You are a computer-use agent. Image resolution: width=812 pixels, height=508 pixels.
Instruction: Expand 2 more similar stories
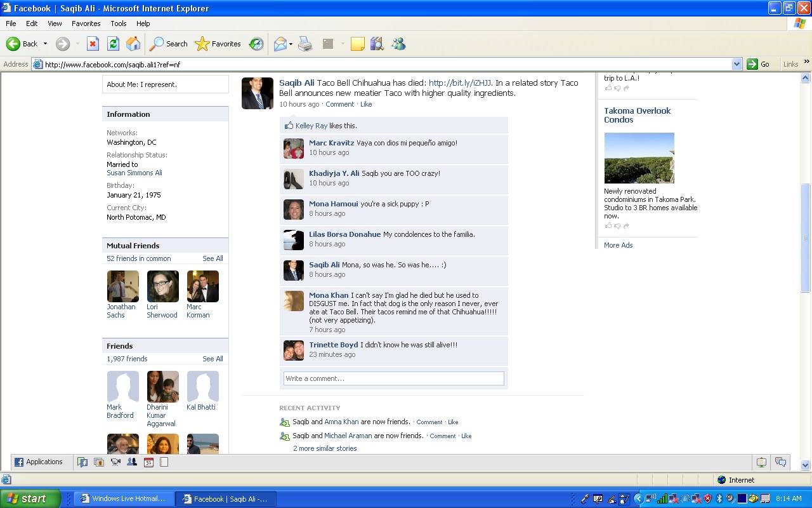tap(325, 448)
